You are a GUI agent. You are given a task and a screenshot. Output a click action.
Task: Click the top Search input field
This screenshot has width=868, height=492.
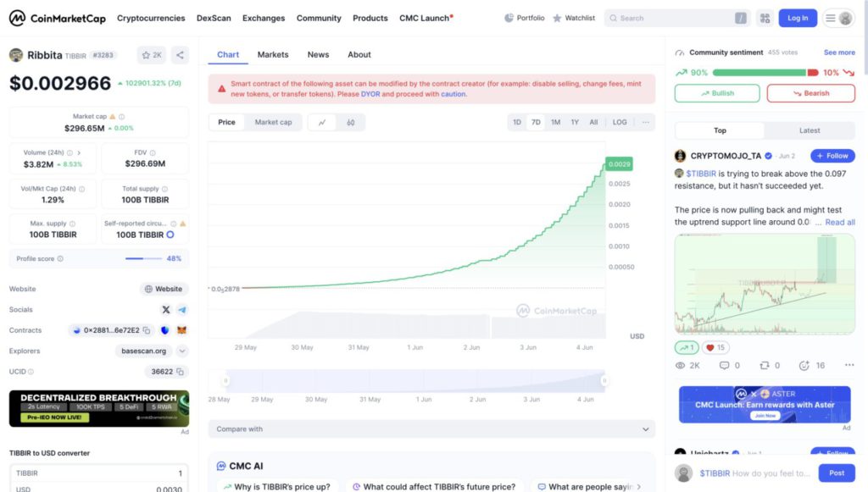click(670, 18)
